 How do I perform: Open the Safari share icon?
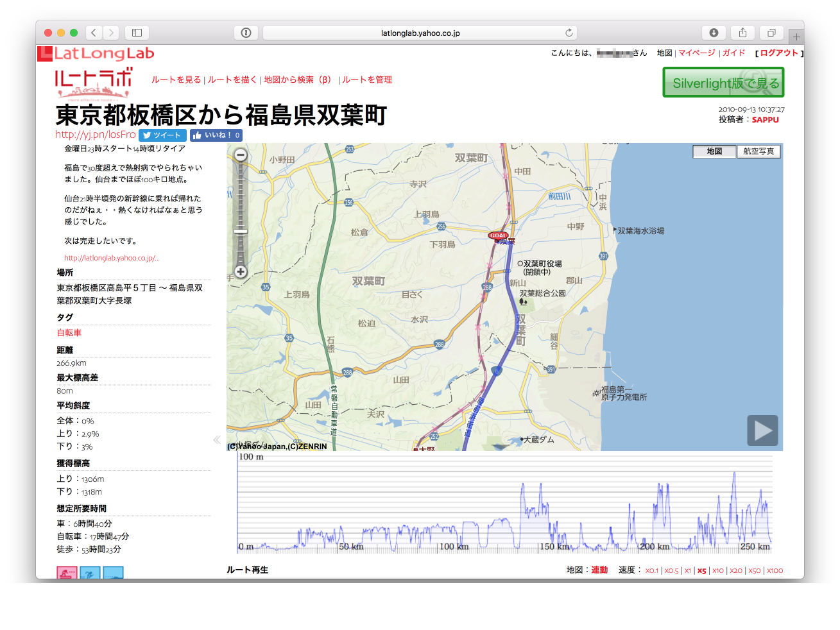point(742,33)
